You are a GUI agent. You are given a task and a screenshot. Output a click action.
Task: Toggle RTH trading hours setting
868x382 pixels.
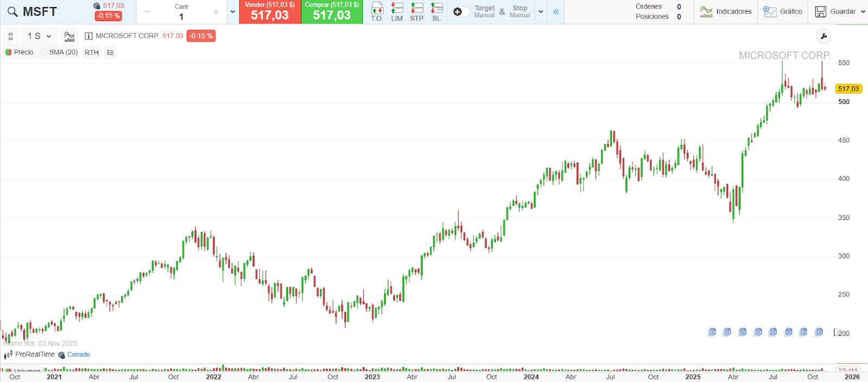(92, 53)
